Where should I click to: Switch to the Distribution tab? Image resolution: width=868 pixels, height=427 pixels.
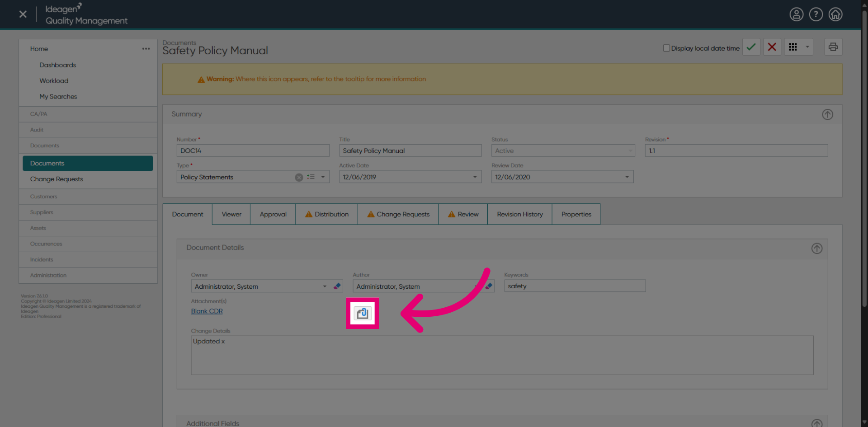click(x=327, y=214)
